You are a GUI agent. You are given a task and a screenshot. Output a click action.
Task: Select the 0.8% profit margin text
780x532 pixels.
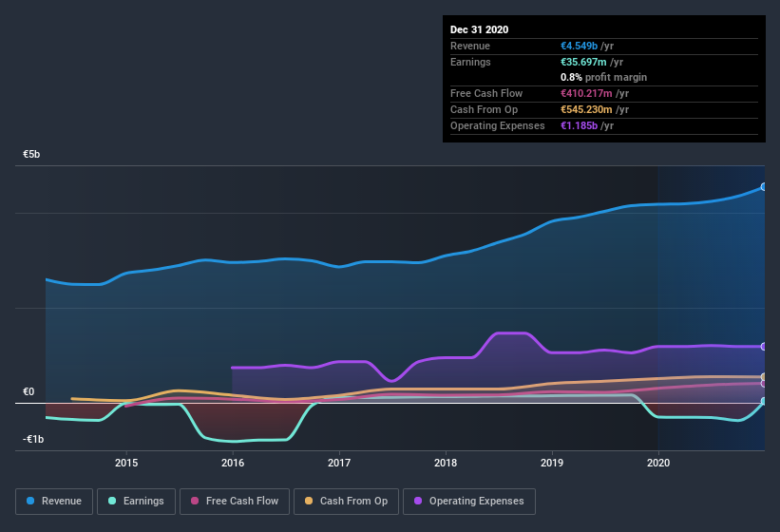click(x=604, y=77)
